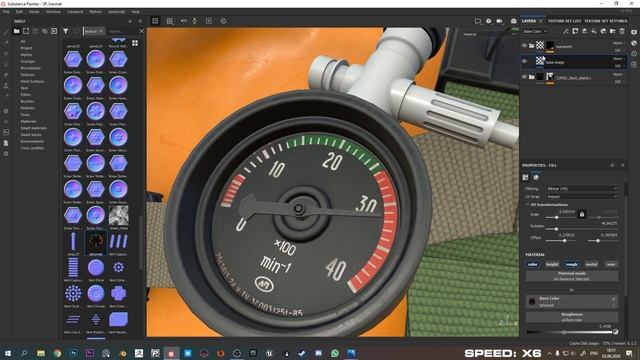
Task: Click the Roughness grayscale slider
Action: point(569,332)
